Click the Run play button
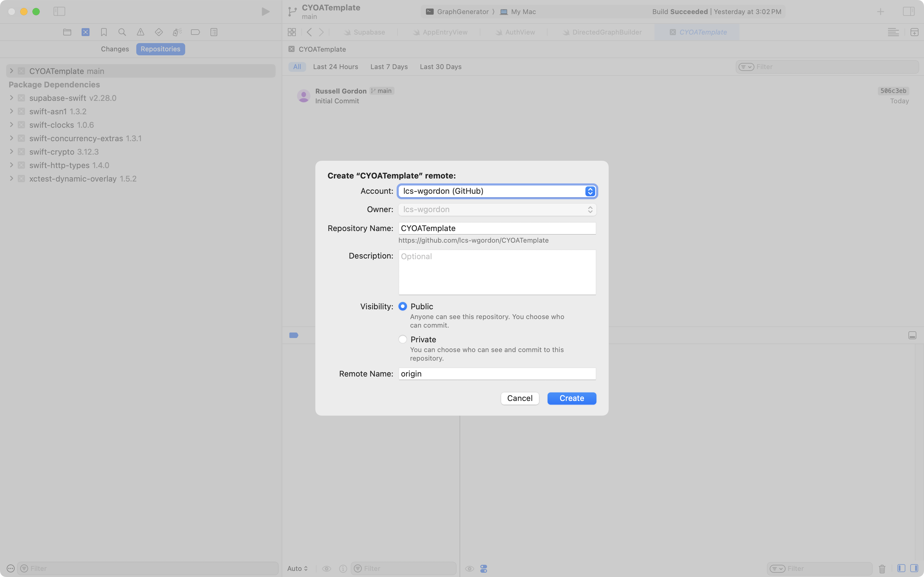The width and height of the screenshot is (924, 577). [x=266, y=11]
